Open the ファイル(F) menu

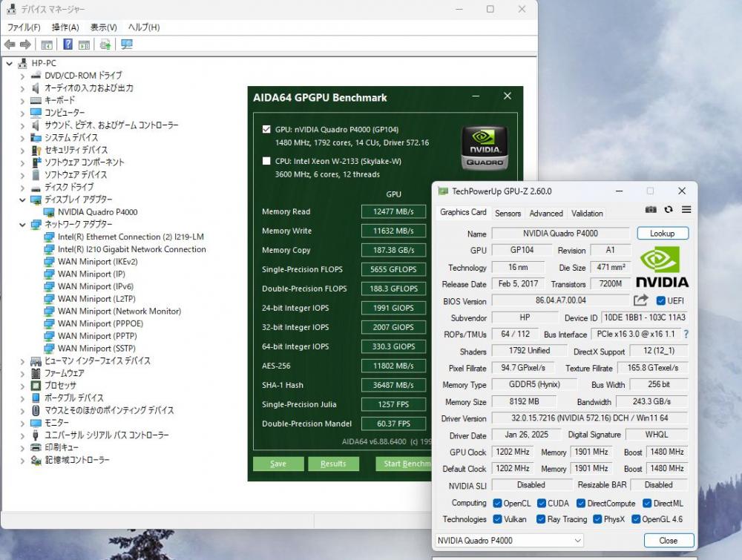pos(24,27)
